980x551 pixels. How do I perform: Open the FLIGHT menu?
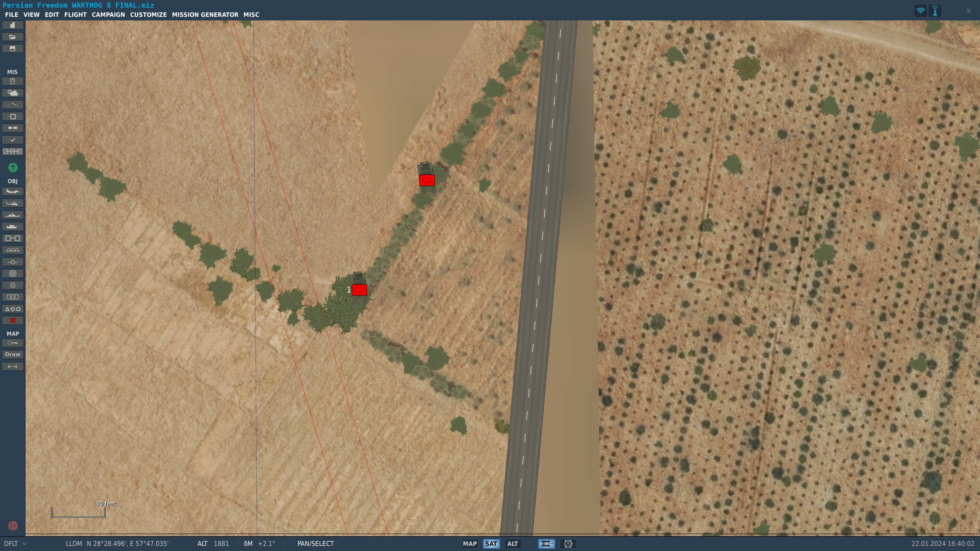[x=75, y=15]
